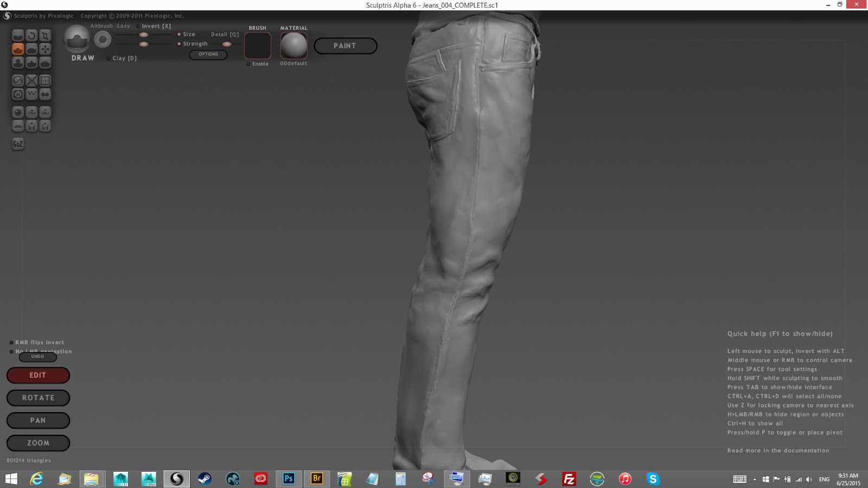Switch to PAINT mode
The width and height of the screenshot is (868, 488).
(x=345, y=46)
